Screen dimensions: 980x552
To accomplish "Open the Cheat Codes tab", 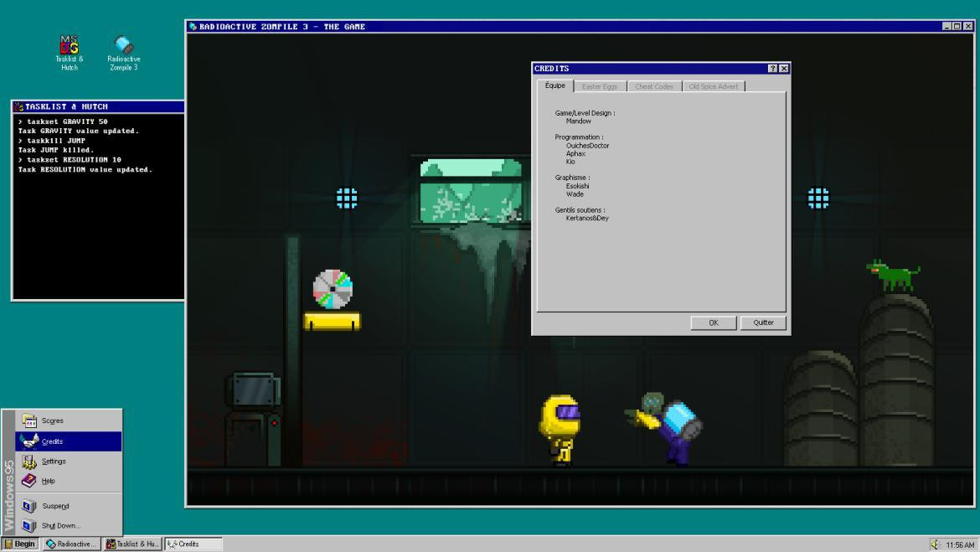I will click(x=654, y=86).
